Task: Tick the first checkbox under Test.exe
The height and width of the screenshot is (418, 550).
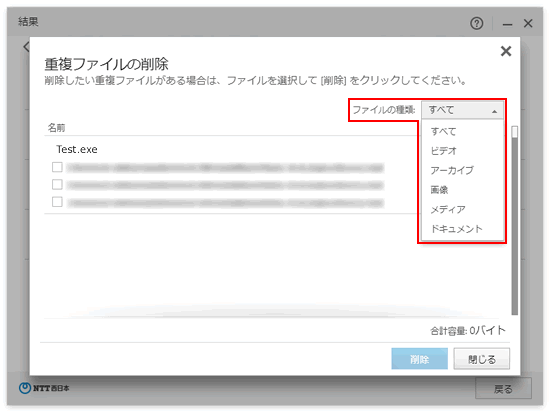Action: tap(57, 167)
